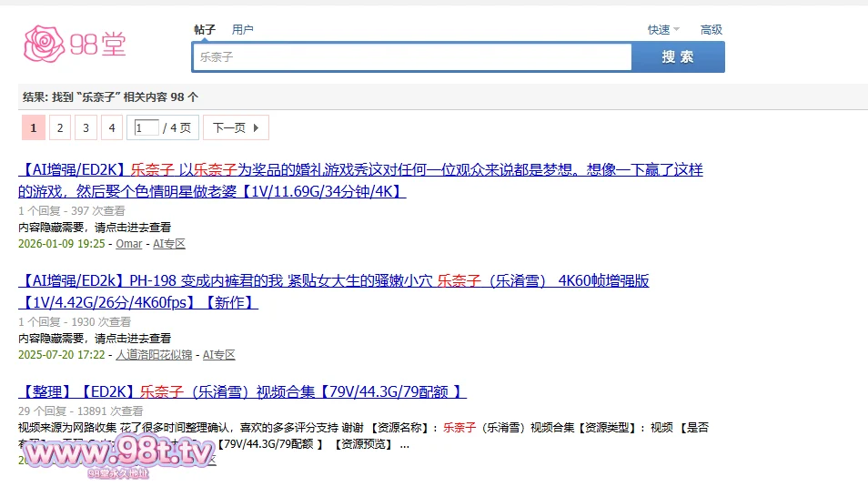View author 人道洛阳花似锦's profile
This screenshot has width=868, height=487.
pyautogui.click(x=154, y=355)
